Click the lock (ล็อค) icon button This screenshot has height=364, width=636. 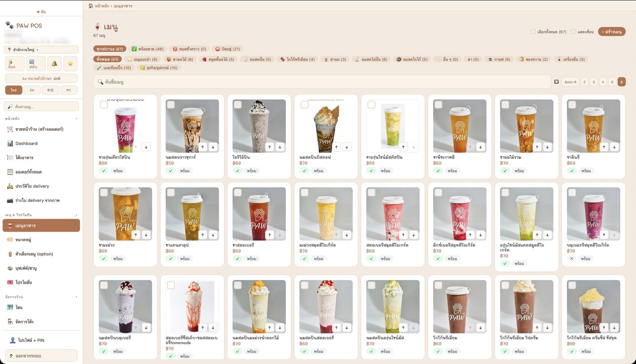click(15, 64)
